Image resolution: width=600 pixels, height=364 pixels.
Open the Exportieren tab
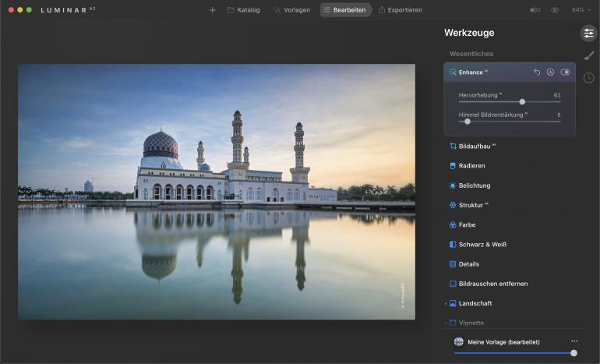pos(401,10)
